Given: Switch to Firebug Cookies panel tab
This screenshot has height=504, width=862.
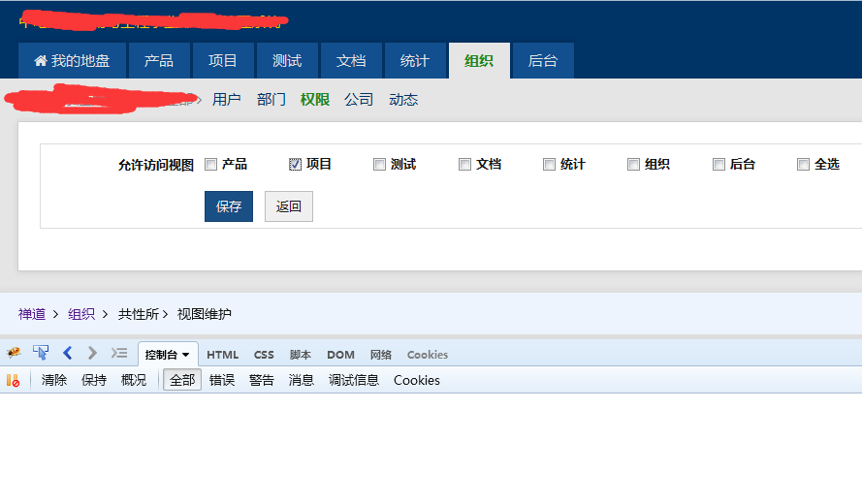Looking at the screenshot, I should click(x=428, y=355).
